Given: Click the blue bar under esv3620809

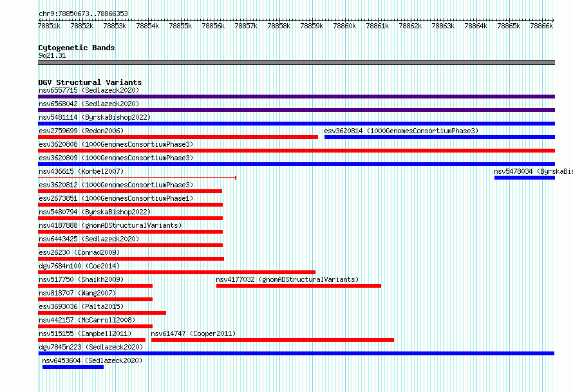Looking at the screenshot, I should (x=296, y=164).
